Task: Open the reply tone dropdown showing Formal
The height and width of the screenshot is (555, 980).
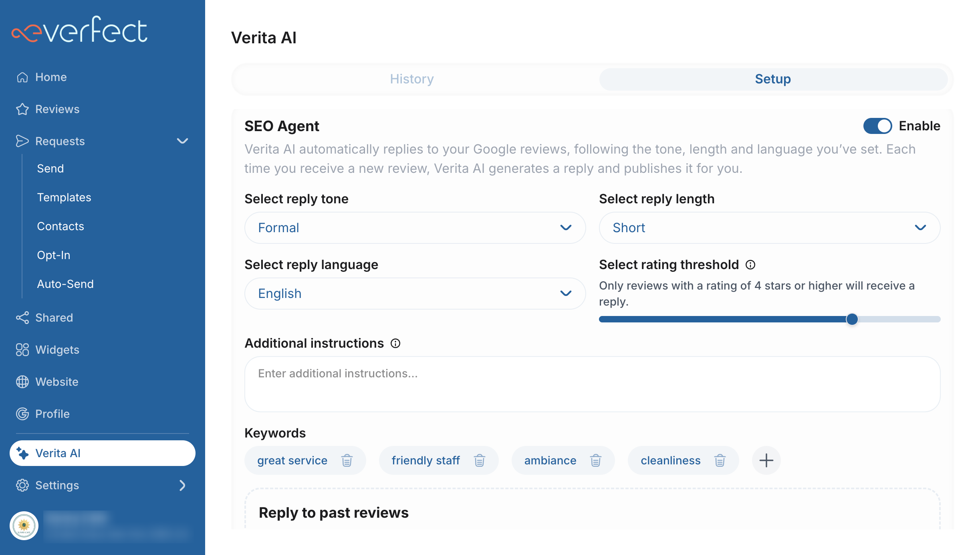Action: click(415, 228)
